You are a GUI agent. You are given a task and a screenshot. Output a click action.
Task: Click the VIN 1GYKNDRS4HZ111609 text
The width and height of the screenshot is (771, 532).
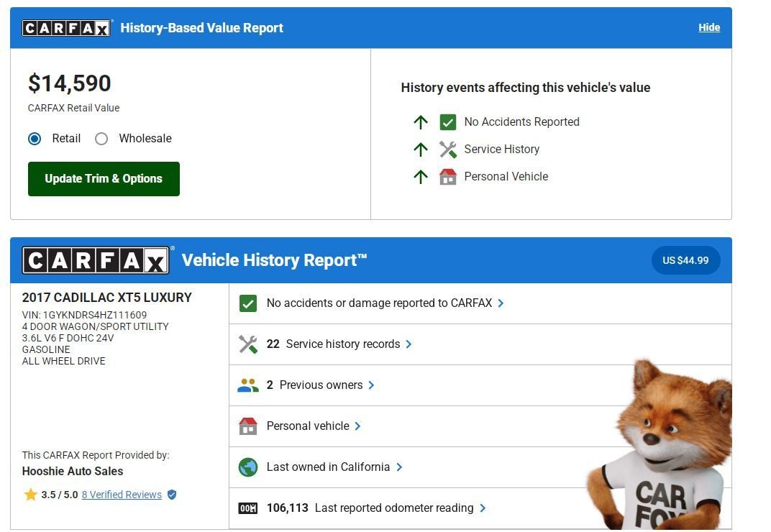coord(84,315)
